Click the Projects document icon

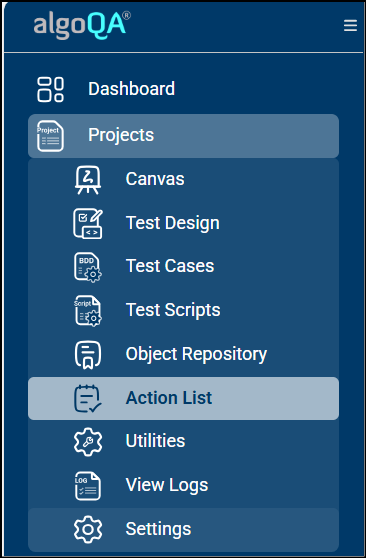pos(50,136)
